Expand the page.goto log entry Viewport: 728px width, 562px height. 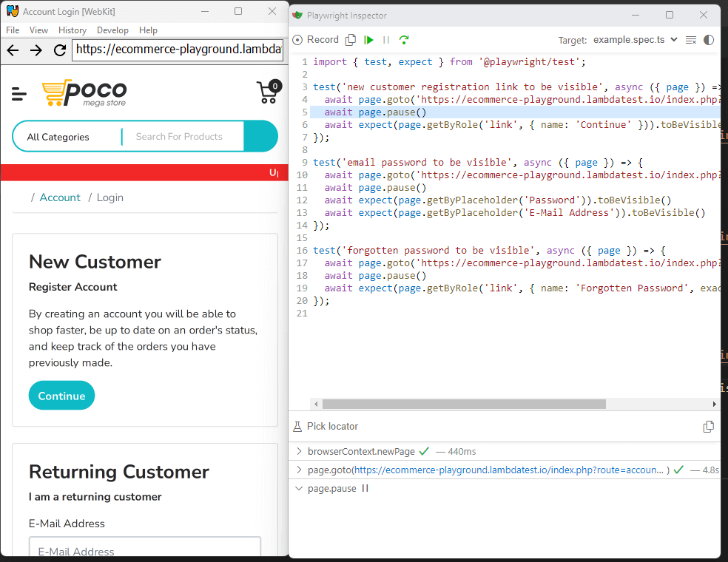299,470
